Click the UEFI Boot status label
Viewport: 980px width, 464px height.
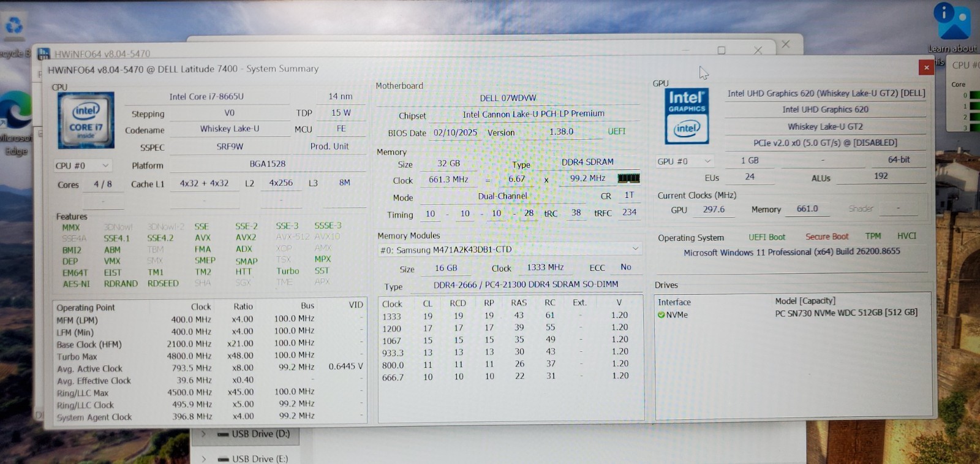click(767, 237)
